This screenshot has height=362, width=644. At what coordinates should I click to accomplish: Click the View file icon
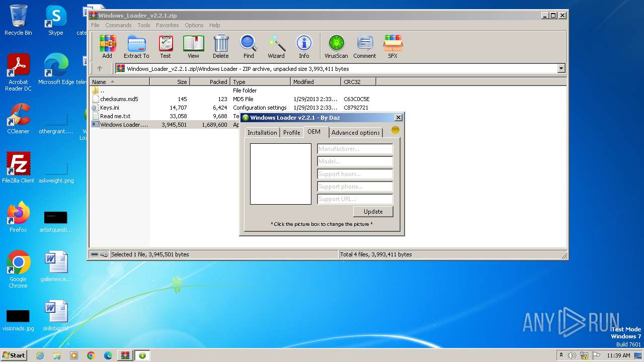[x=193, y=47]
